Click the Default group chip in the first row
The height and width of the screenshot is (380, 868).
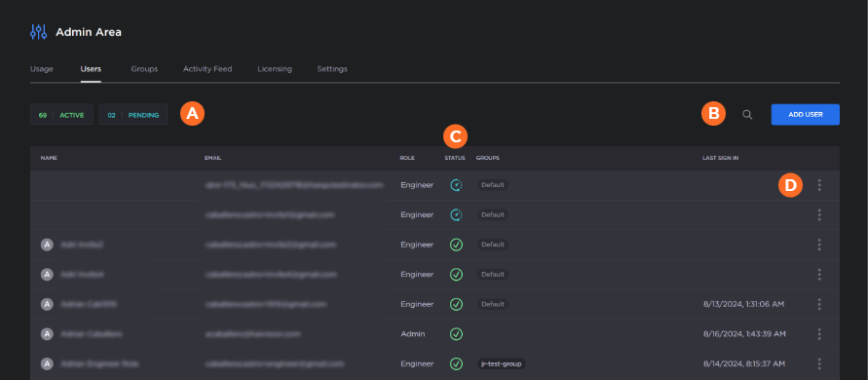point(493,185)
